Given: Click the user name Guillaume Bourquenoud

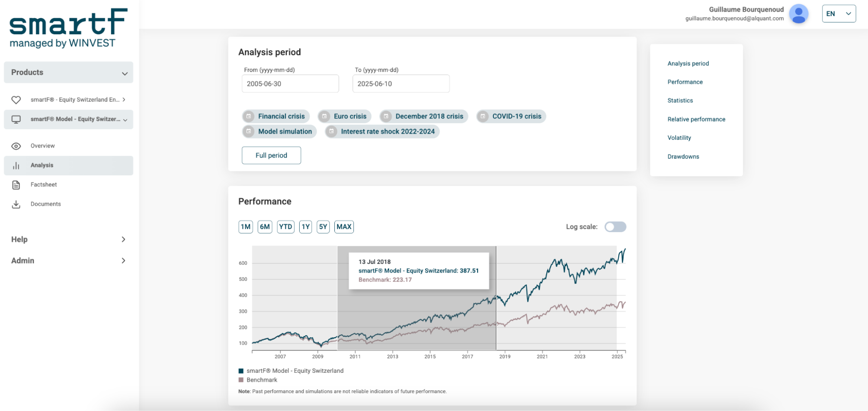Looking at the screenshot, I should click(746, 10).
